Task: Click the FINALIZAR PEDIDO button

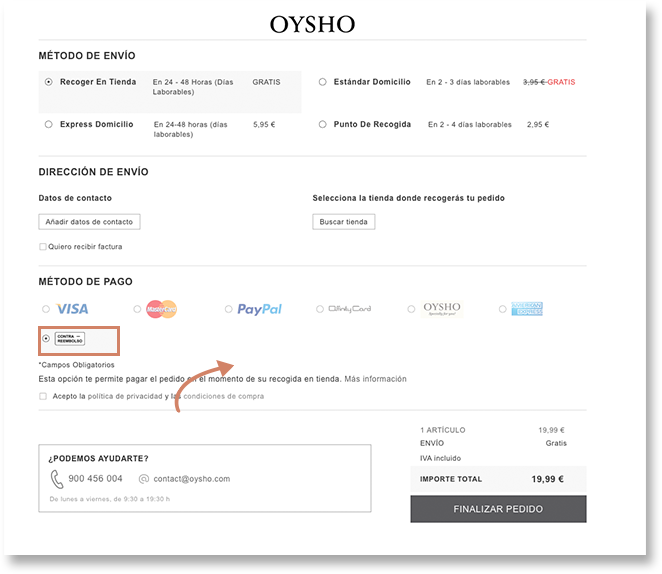Action: (498, 509)
